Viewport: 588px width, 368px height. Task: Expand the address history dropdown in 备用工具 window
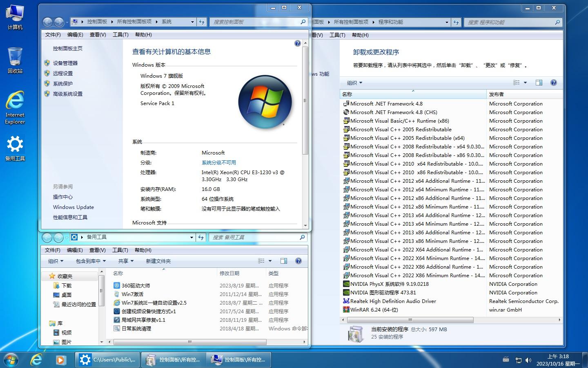coord(192,237)
